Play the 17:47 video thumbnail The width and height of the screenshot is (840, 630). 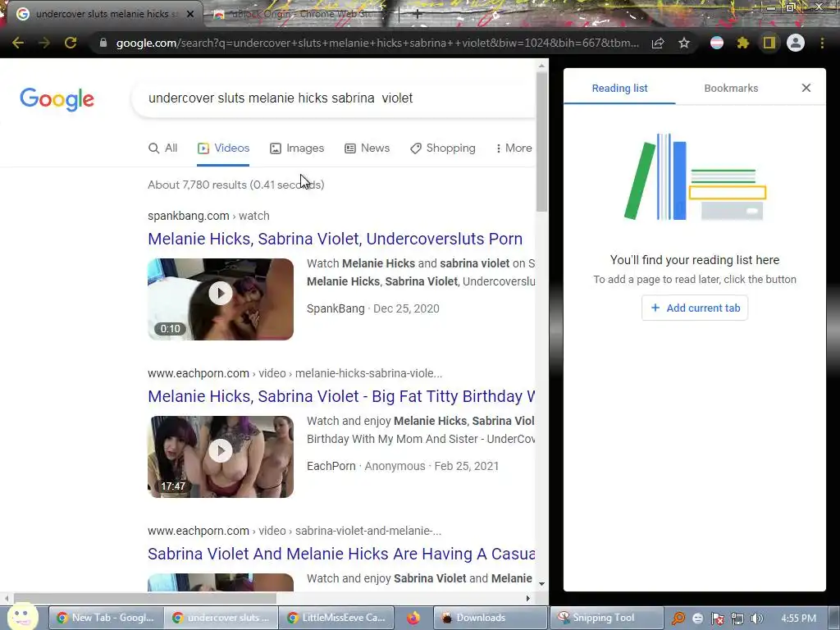pyautogui.click(x=221, y=457)
